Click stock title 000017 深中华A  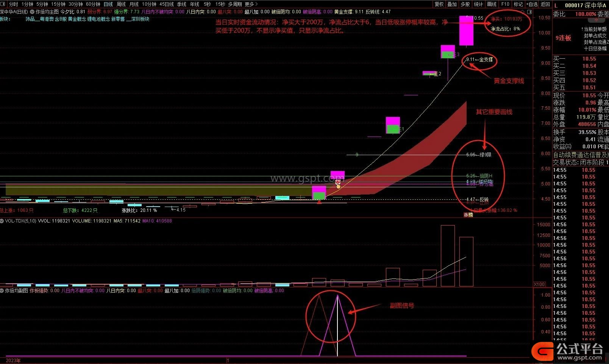pos(585,5)
